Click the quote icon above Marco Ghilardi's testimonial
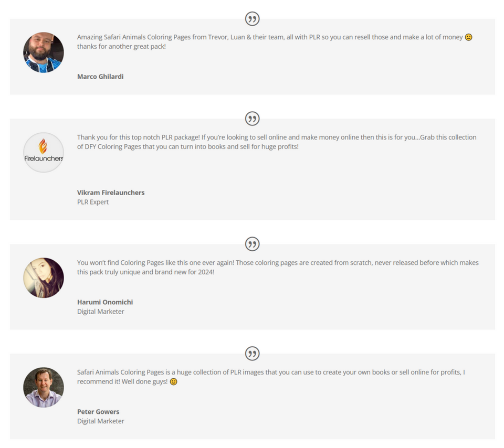 pyautogui.click(x=252, y=19)
